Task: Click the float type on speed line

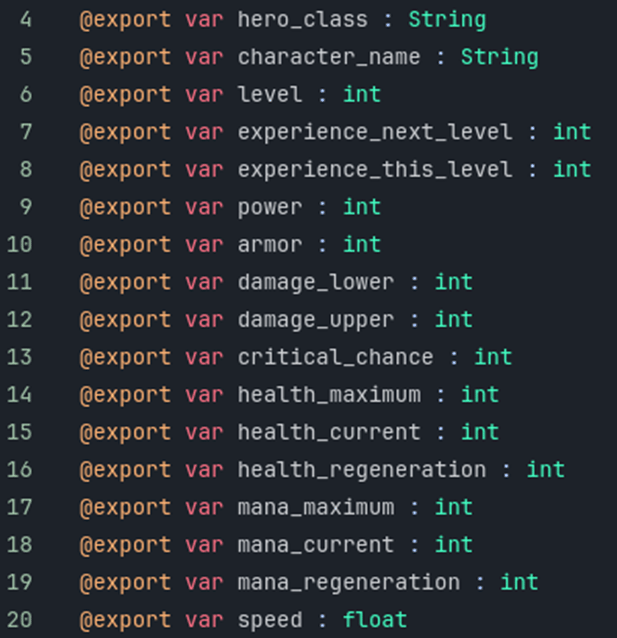Action: coord(375,620)
